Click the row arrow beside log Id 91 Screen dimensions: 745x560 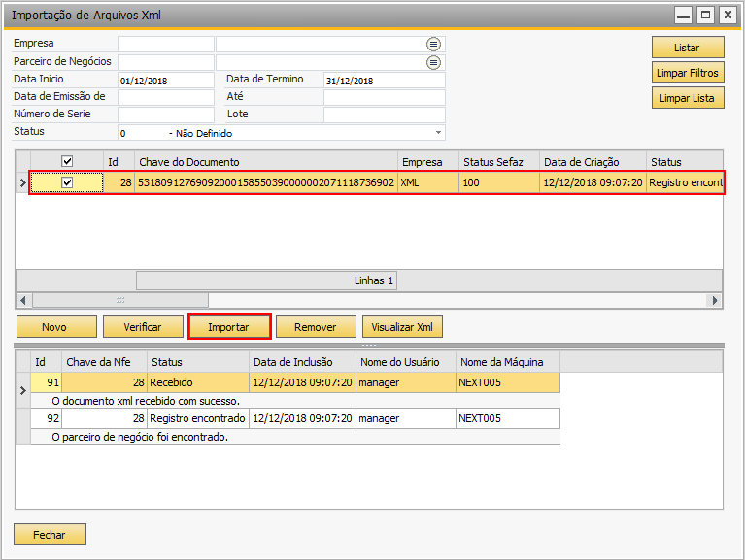[22, 390]
